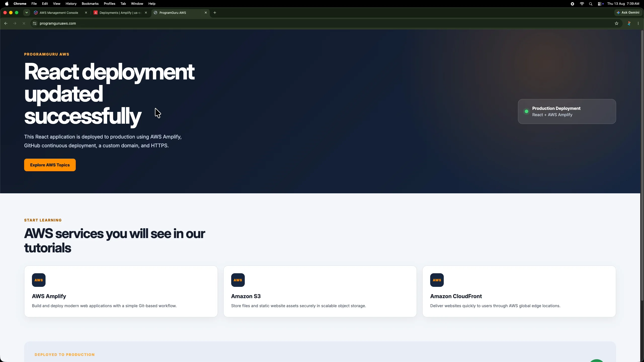Click the green status dot indicator

[526, 111]
